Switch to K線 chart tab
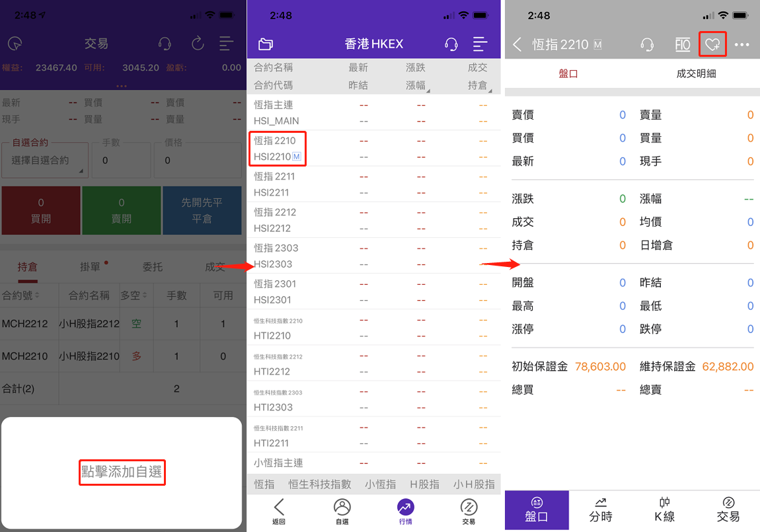This screenshot has height=532, width=760. (x=665, y=510)
